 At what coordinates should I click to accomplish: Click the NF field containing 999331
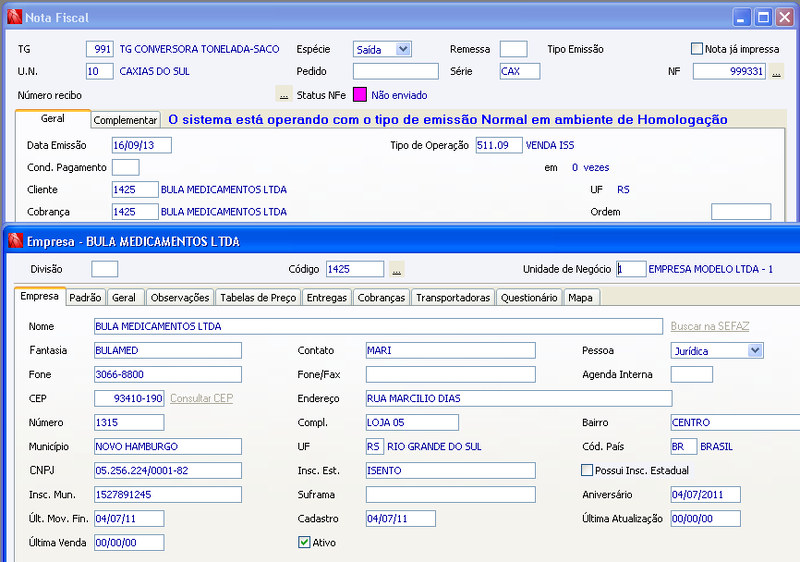pyautogui.click(x=729, y=71)
